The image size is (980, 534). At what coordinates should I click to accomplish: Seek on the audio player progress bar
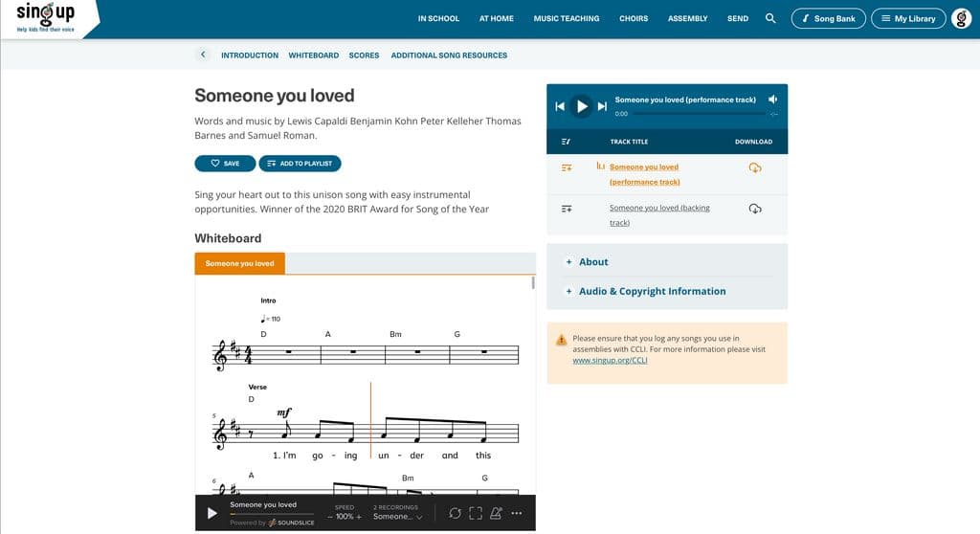coord(700,114)
